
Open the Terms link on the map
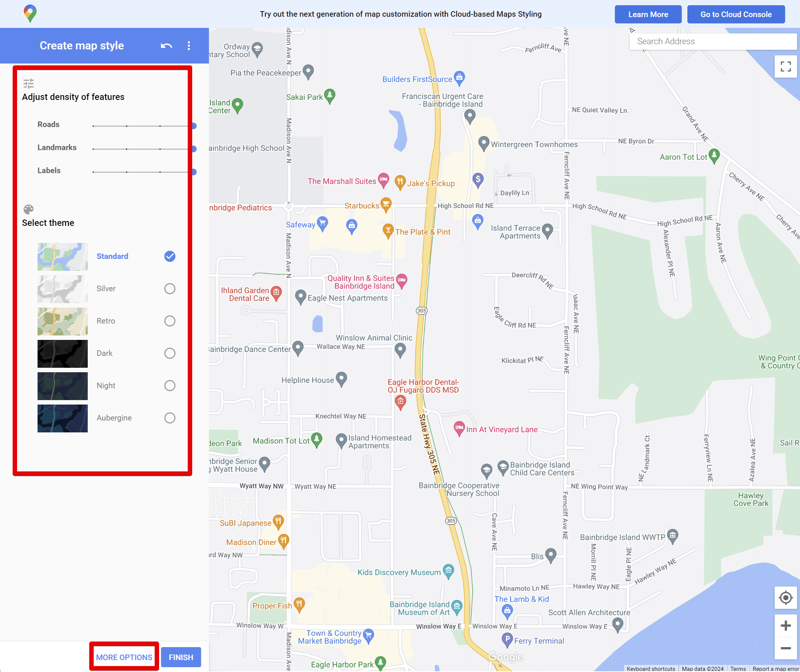738,669
